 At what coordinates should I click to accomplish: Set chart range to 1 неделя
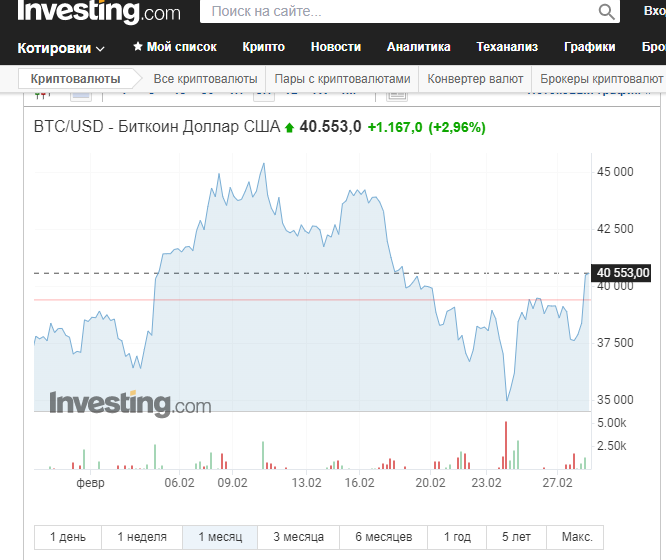pyautogui.click(x=142, y=537)
